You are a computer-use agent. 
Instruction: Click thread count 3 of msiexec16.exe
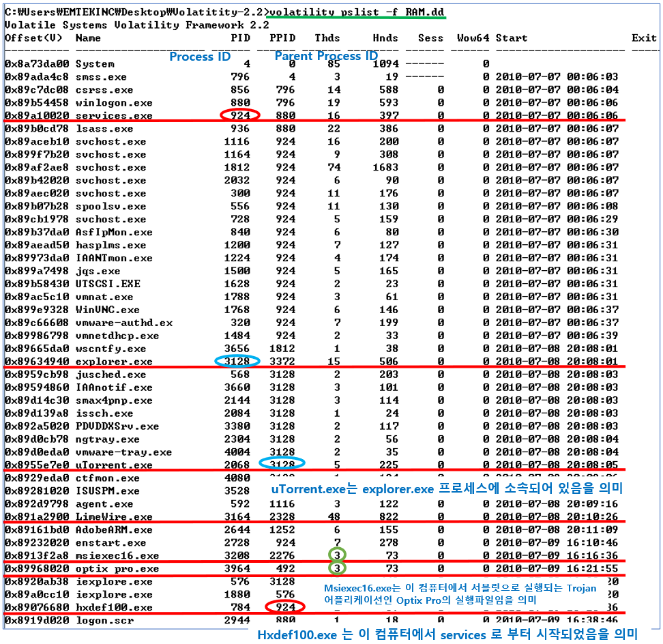337,555
